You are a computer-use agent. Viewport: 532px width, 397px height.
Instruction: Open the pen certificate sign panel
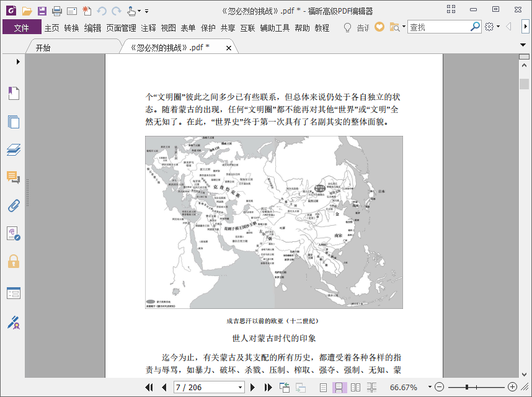click(x=14, y=323)
